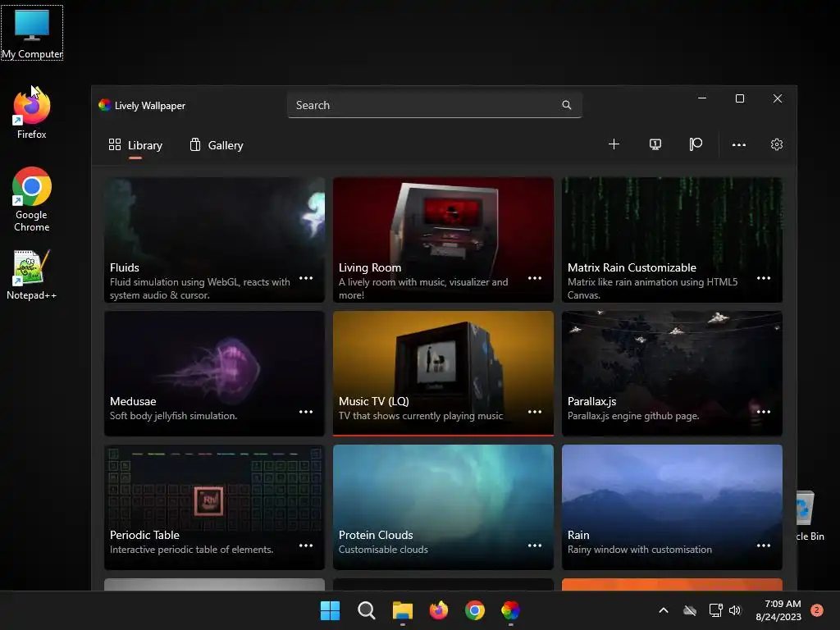The image size is (840, 630).
Task: Open more options for Periodic Table wallpaper
Action: click(306, 546)
